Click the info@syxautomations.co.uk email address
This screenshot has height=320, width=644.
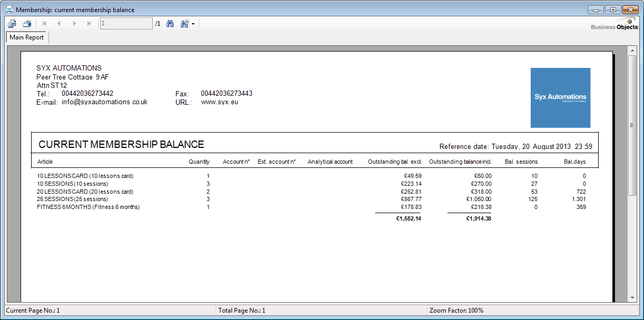(x=104, y=102)
